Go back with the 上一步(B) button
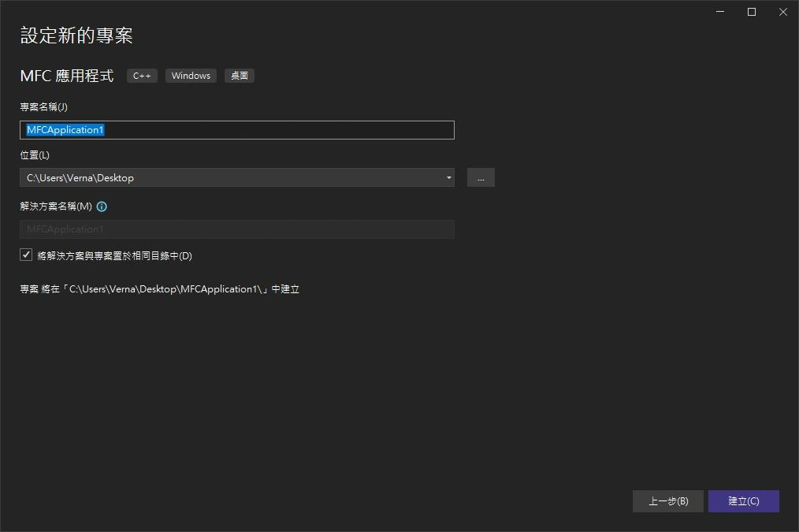The height and width of the screenshot is (532, 799). (x=667, y=501)
